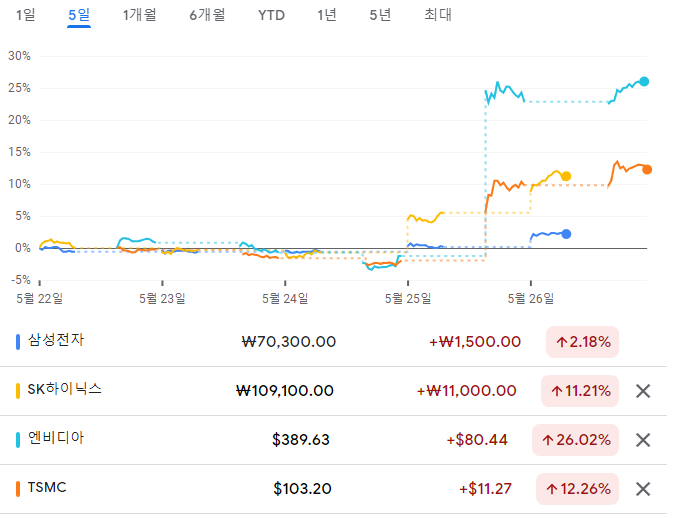The image size is (673, 518).
Task: Click the 15% y-axis label
Action: (19, 152)
